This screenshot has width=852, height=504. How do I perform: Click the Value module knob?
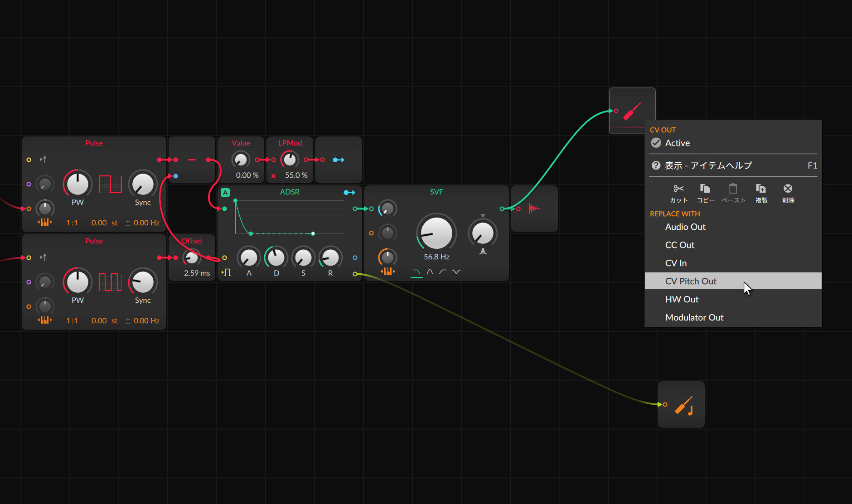(x=241, y=160)
